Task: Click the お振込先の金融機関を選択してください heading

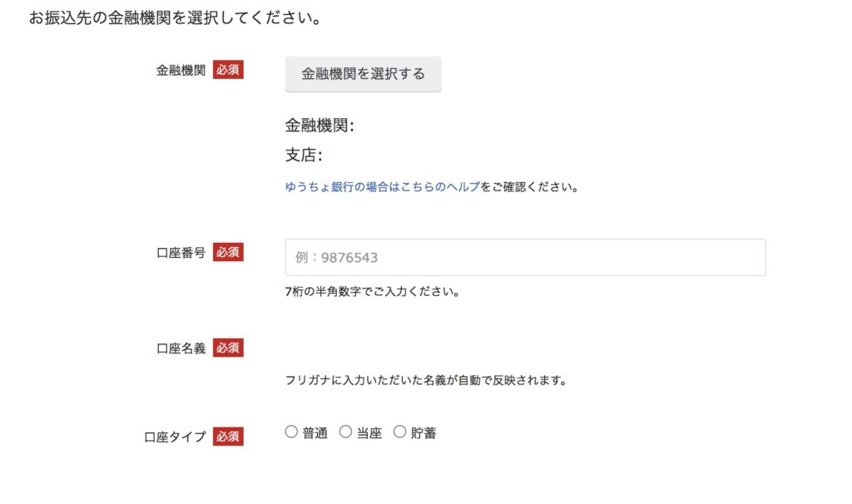Action: pos(175,17)
